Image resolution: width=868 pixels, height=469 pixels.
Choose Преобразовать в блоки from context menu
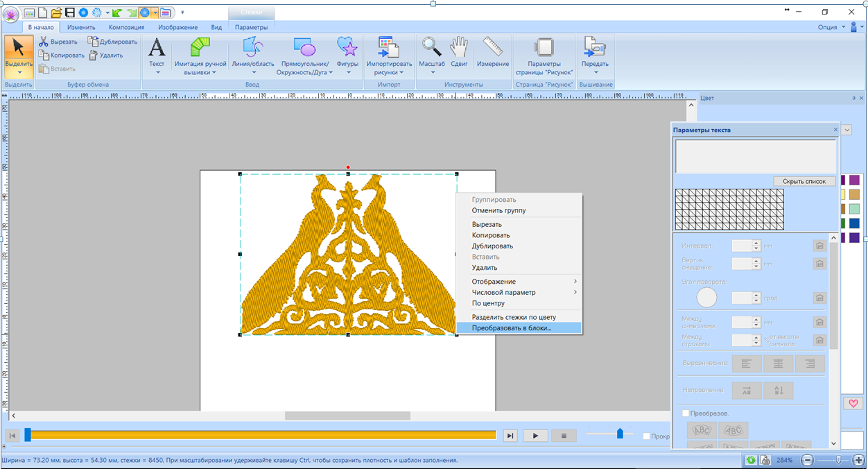tap(512, 327)
